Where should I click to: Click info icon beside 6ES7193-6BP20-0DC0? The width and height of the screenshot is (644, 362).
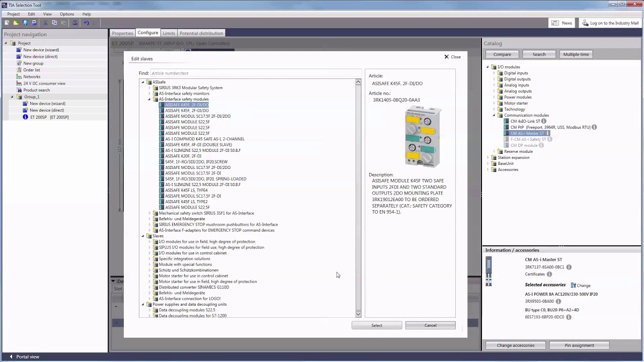(x=569, y=317)
